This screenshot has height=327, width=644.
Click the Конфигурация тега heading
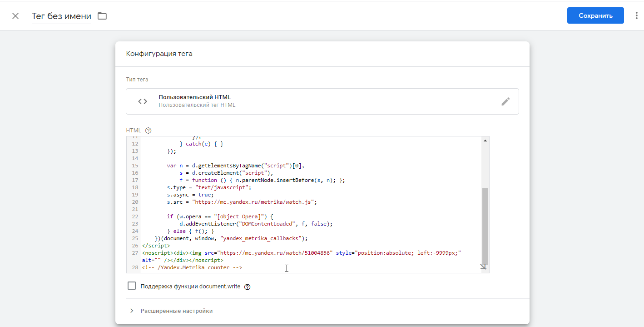pos(159,54)
